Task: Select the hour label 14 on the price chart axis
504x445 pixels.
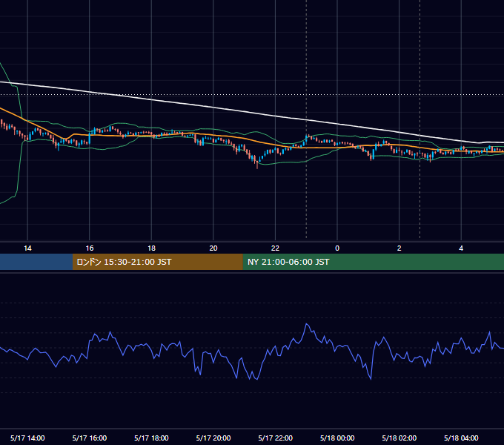Action: click(27, 248)
